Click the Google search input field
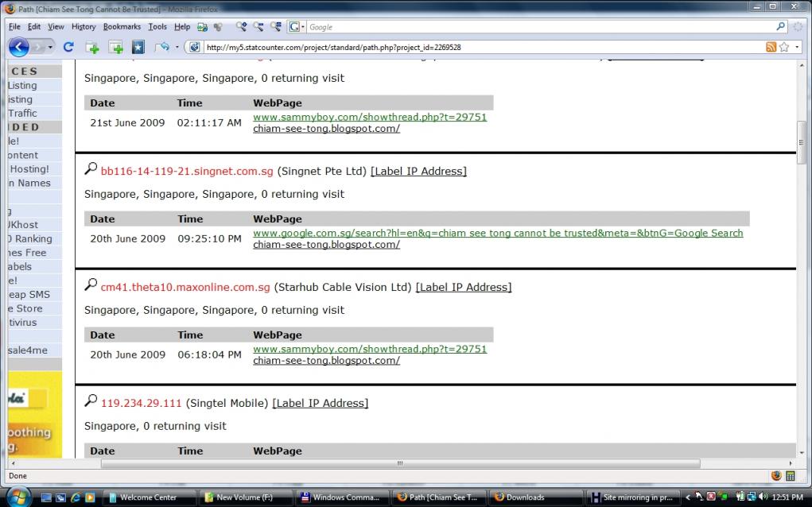Viewport: 812px width, 507px height. click(541, 27)
